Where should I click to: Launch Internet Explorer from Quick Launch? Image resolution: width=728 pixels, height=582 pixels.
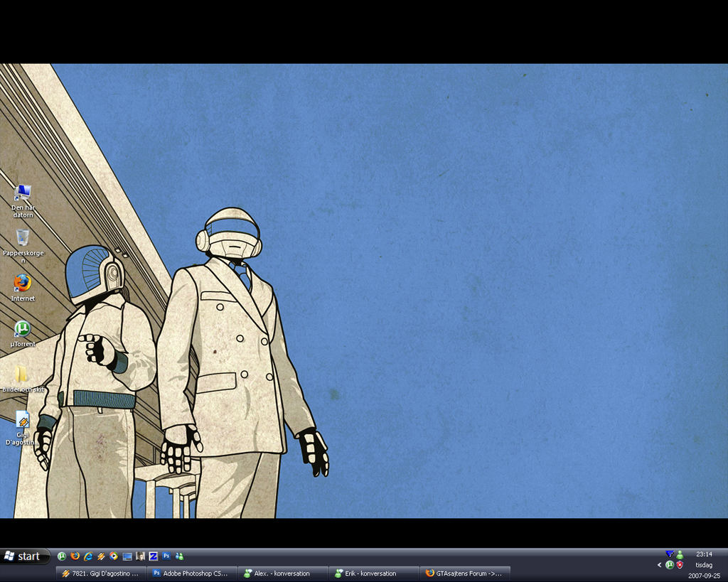[88, 556]
